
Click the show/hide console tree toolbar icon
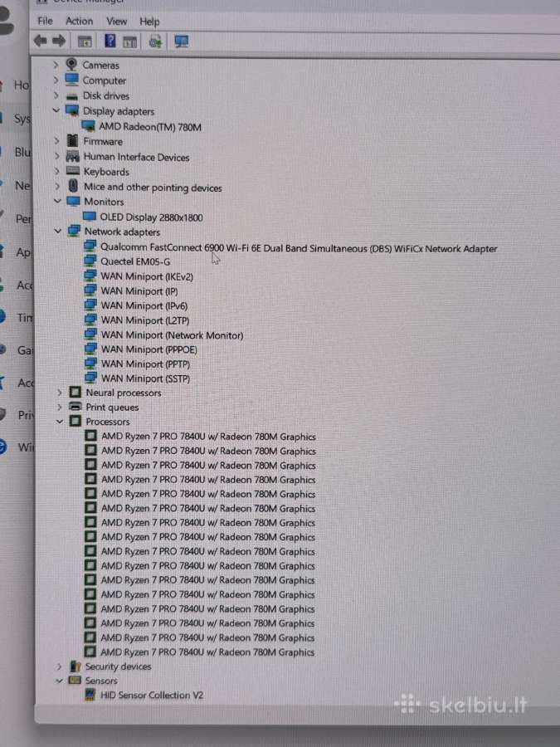pyautogui.click(x=85, y=42)
